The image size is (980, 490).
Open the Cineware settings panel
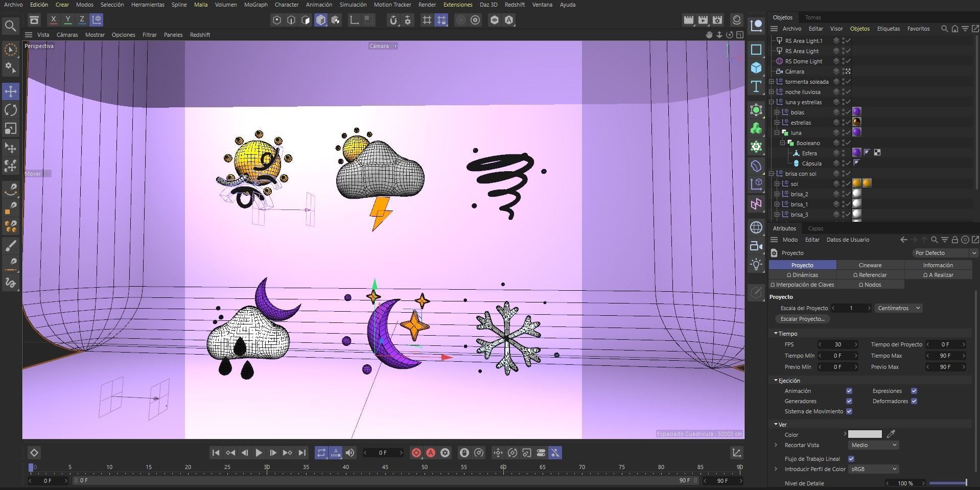click(x=870, y=265)
